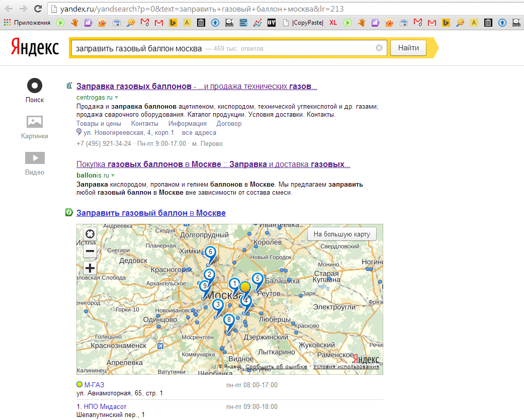The height and width of the screenshot is (420, 524).
Task: Reload the page in browser toolbar
Action: [x=38, y=9]
